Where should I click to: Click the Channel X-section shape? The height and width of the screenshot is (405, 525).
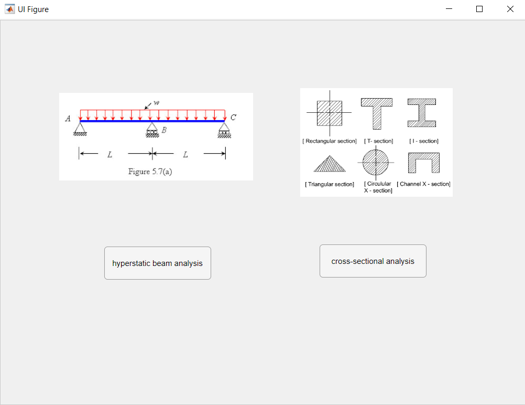[x=424, y=163]
